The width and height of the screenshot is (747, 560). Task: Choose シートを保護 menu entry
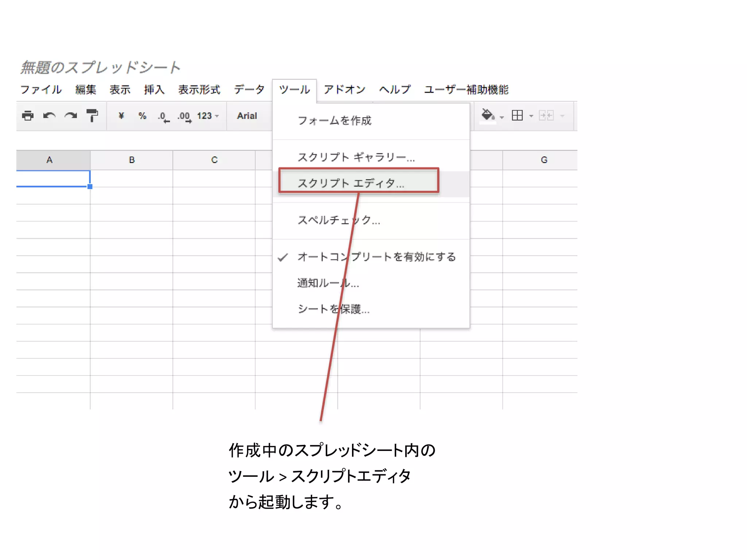[371, 309]
